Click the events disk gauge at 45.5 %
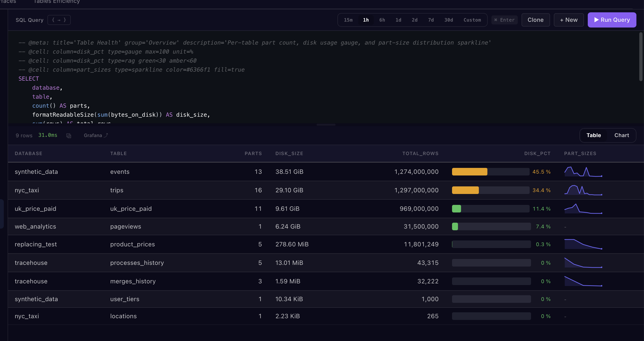 tap(490, 172)
